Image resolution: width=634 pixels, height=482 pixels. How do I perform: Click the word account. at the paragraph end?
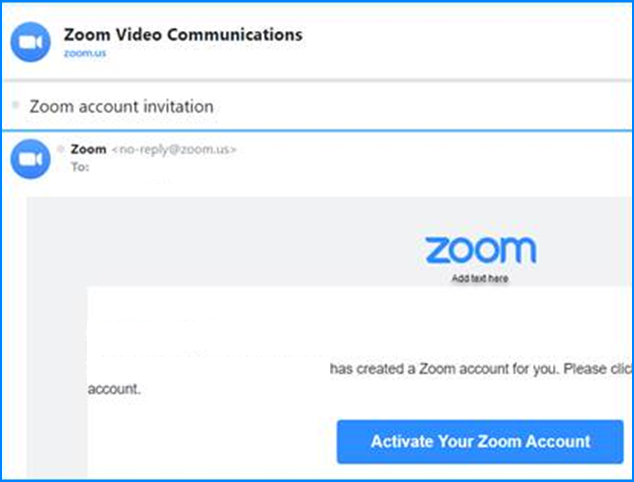(x=114, y=389)
